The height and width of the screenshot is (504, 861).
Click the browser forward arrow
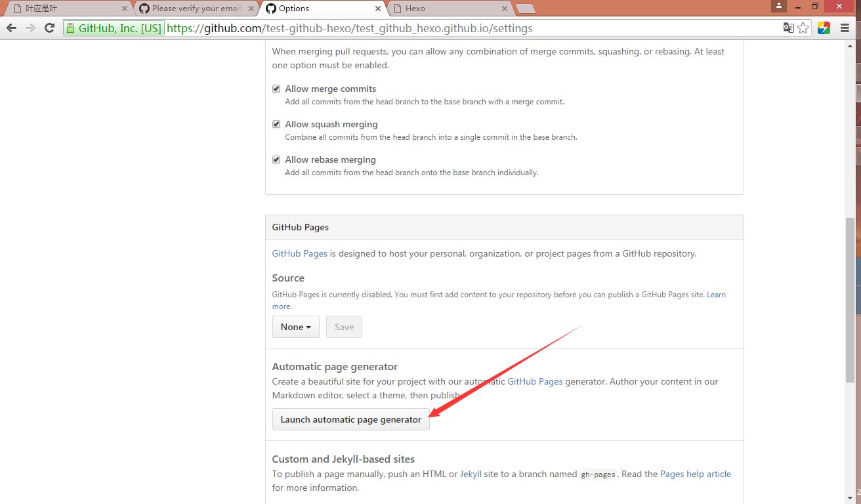tap(30, 28)
